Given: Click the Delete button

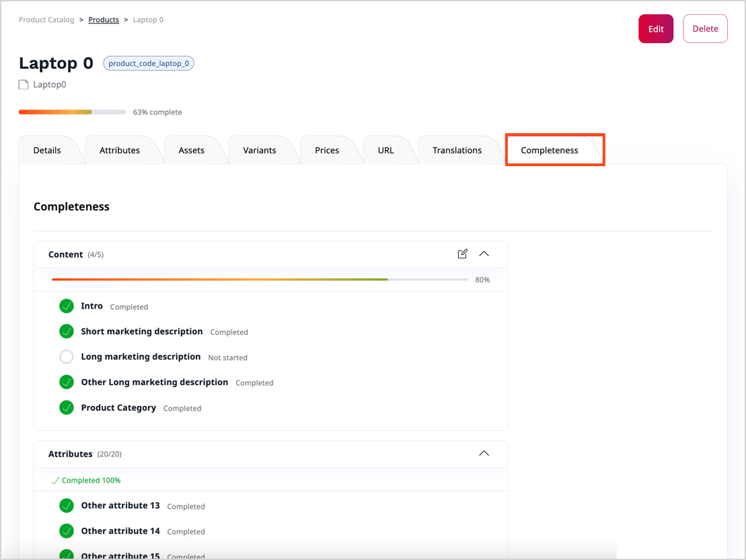Looking at the screenshot, I should (705, 28).
